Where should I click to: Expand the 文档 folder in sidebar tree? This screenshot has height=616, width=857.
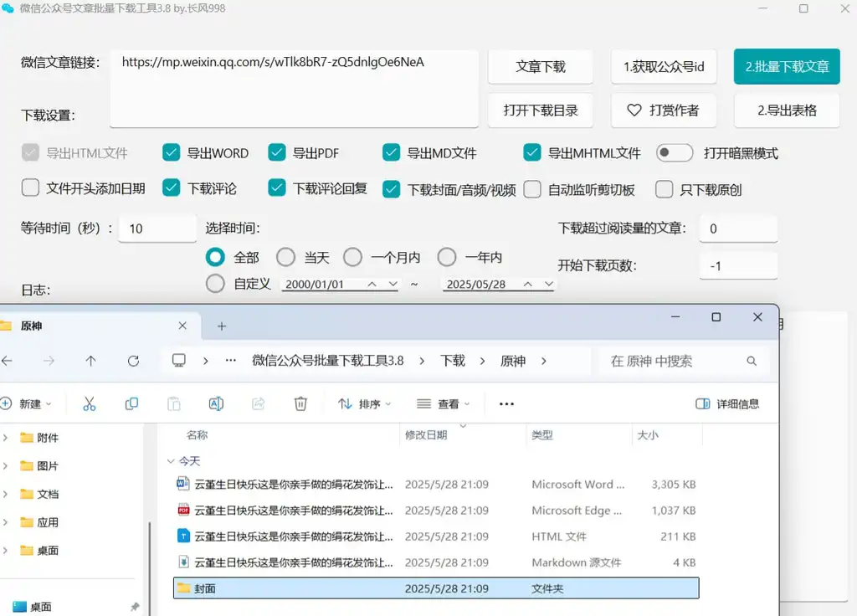tap(6, 494)
